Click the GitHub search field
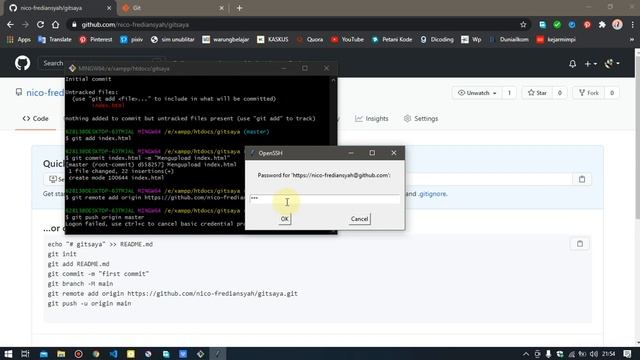 [53, 63]
